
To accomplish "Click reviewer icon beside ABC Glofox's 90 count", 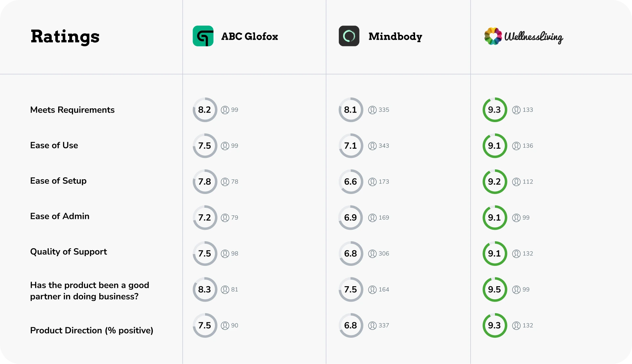I will (x=225, y=326).
